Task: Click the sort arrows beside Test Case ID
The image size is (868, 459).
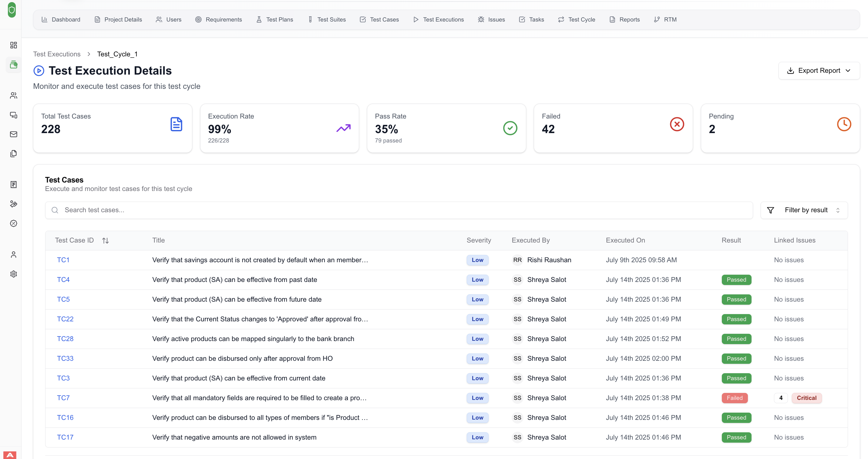Action: (x=105, y=240)
